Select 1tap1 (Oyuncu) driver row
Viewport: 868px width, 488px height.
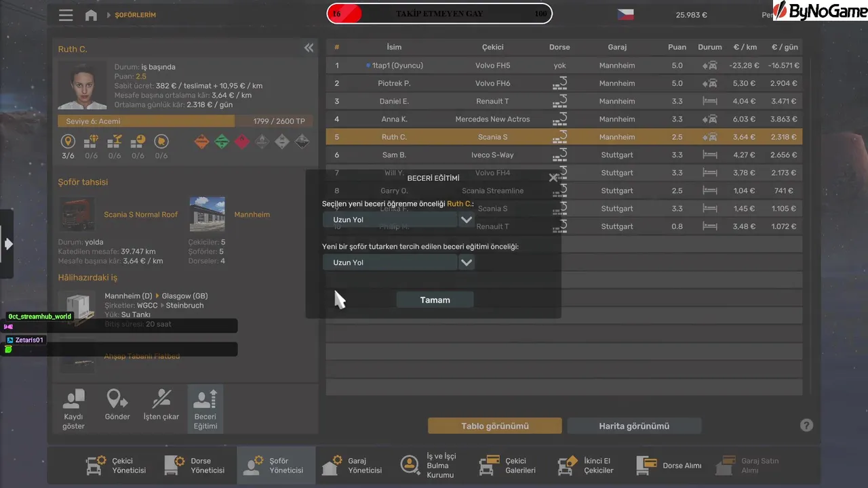(x=564, y=66)
